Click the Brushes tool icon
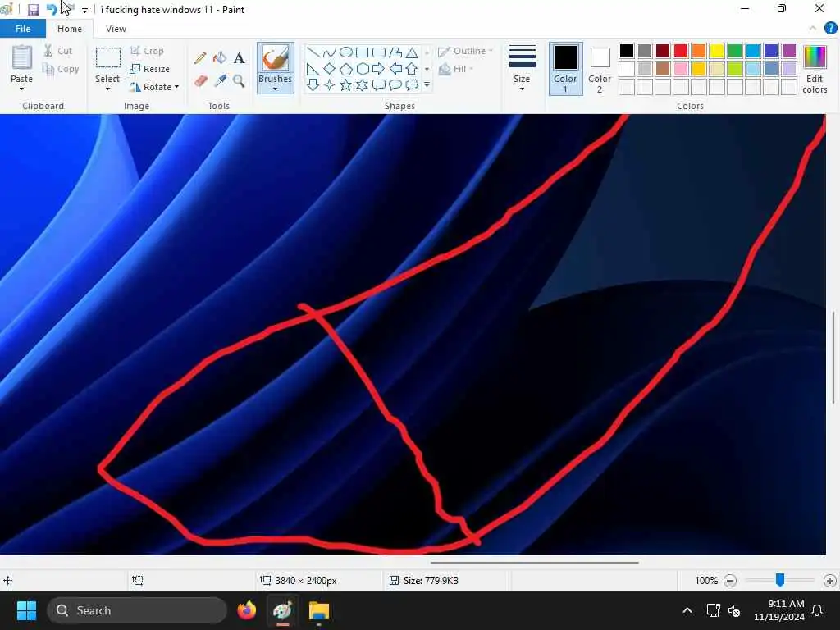Viewport: 840px width, 630px height. 276,58
